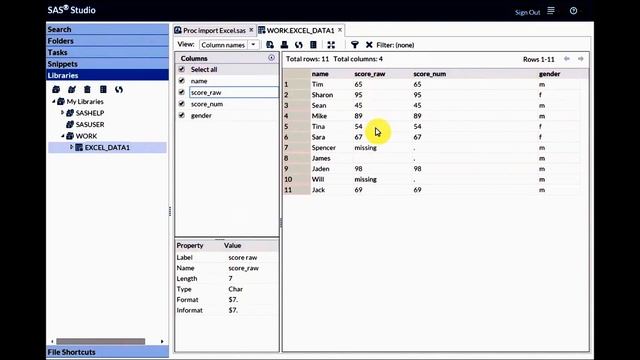640x360 pixels.
Task: Click the score_num column header in table
Action: pyautogui.click(x=429, y=74)
